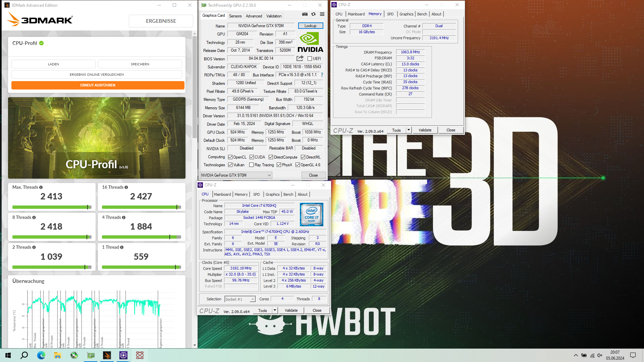Click the Max. Threads score progress bar
This screenshot has width=644, height=362.
[52, 207]
